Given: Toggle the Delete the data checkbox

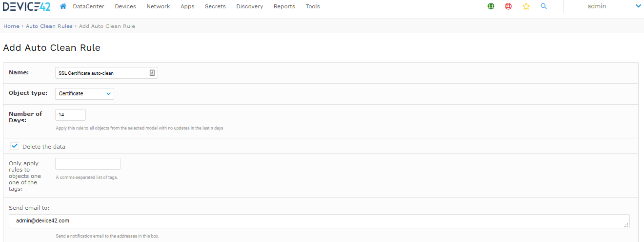Looking at the screenshot, I should [x=15, y=146].
